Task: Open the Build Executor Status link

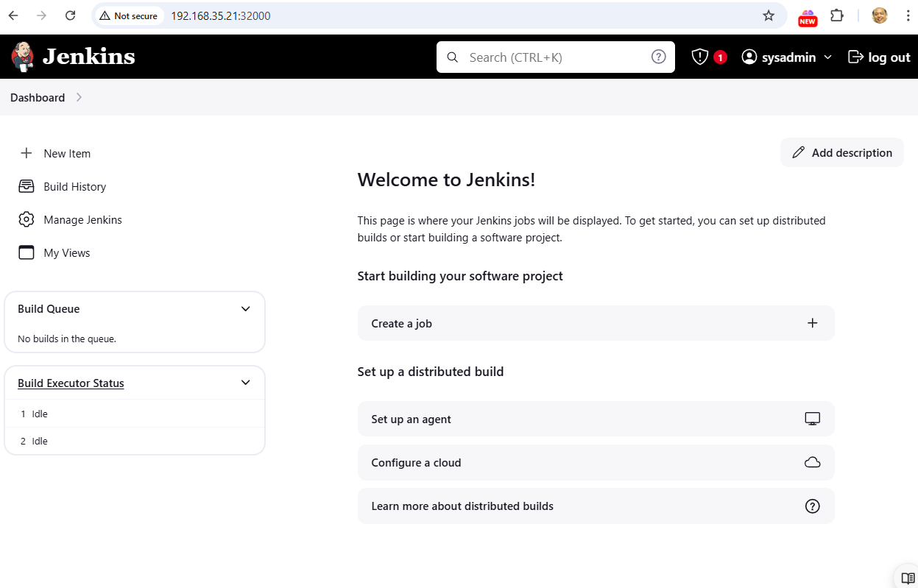Action: [71, 383]
